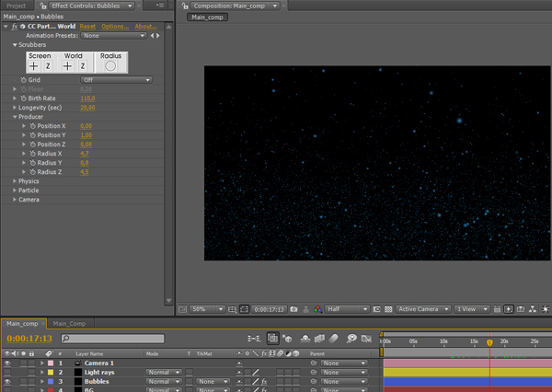This screenshot has height=392, width=552.
Task: Open the Graph Editor toggle
Action: [366, 339]
